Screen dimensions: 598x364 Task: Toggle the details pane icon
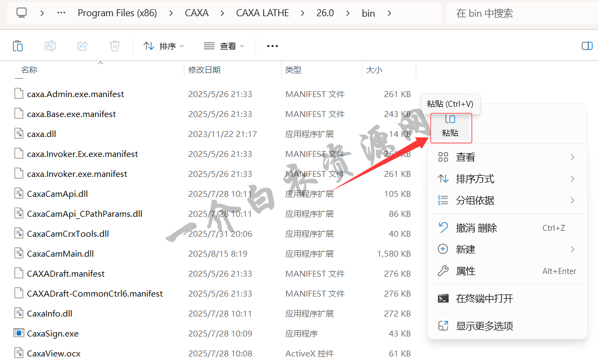587,46
